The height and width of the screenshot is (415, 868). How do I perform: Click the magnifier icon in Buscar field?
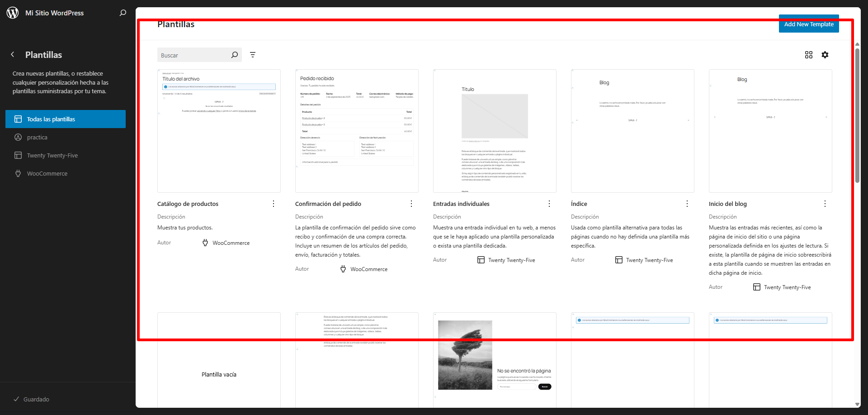234,55
